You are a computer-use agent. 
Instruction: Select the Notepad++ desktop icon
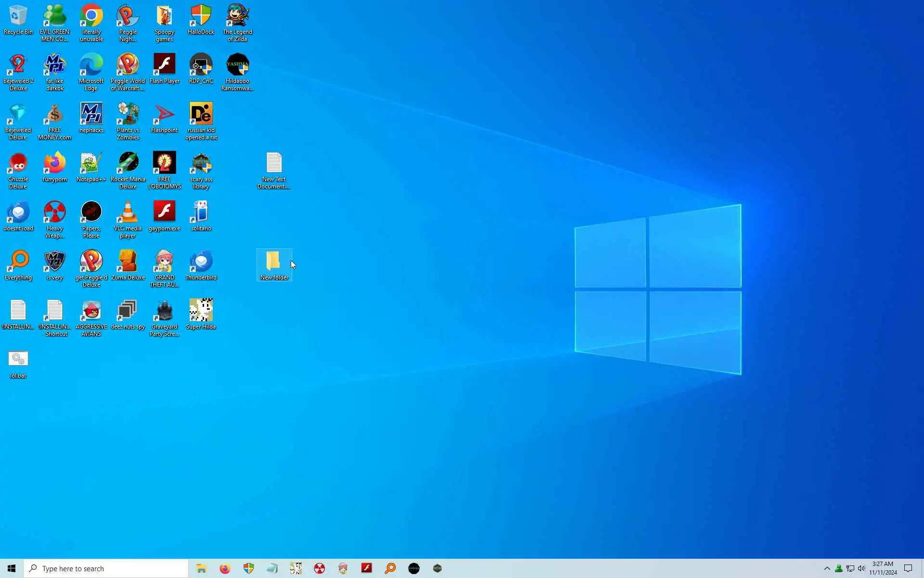[91, 164]
